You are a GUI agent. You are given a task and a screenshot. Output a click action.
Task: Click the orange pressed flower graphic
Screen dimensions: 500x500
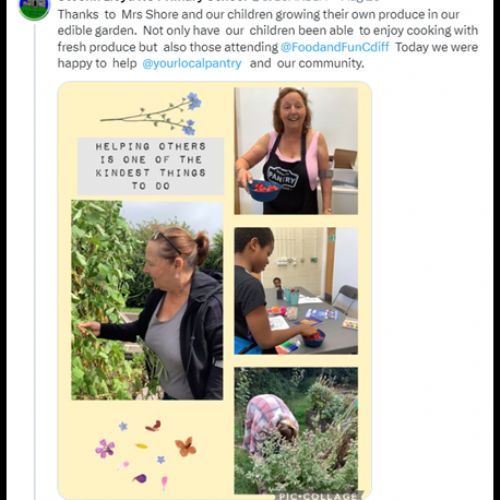click(186, 447)
